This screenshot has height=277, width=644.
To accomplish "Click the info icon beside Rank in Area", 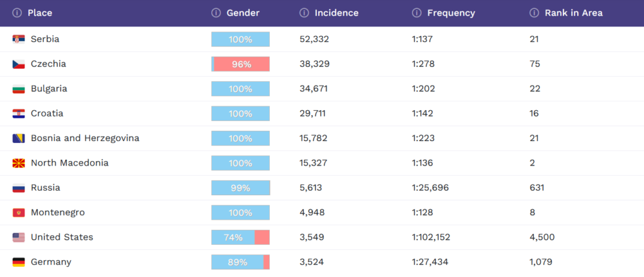I will tap(534, 13).
